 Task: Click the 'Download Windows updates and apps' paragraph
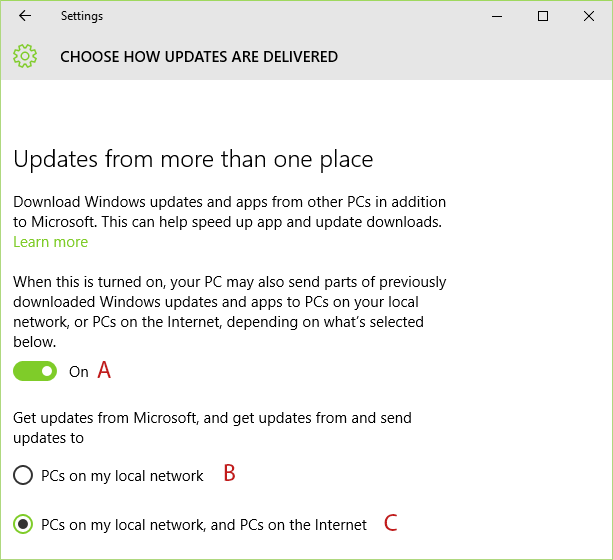pyautogui.click(x=229, y=212)
